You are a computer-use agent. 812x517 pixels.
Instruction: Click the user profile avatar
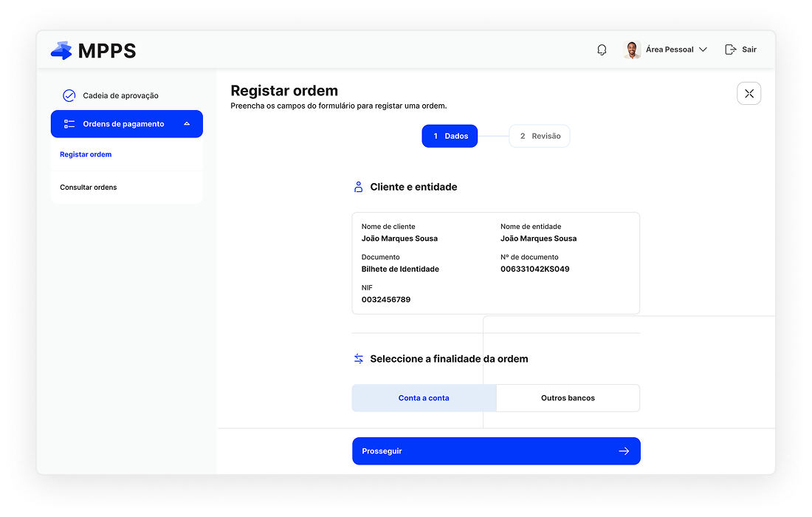coord(632,49)
